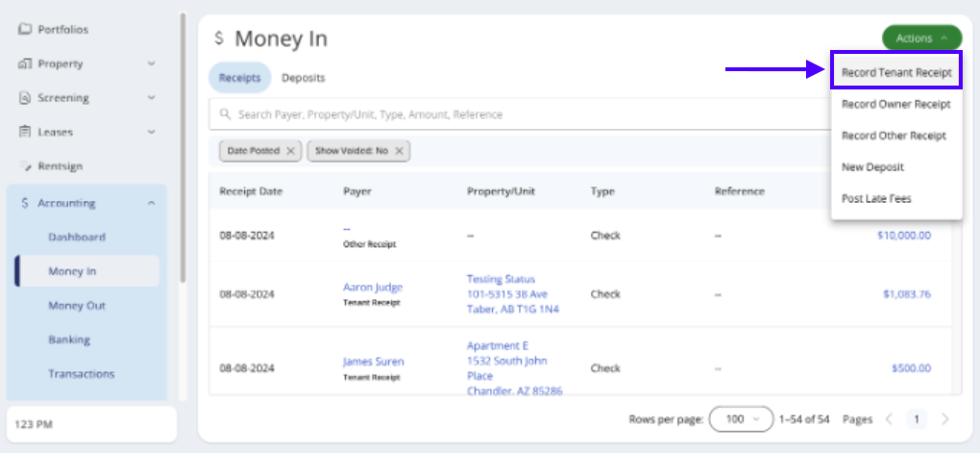Click the Accounting dollar icon
The image size is (980, 453).
[25, 203]
